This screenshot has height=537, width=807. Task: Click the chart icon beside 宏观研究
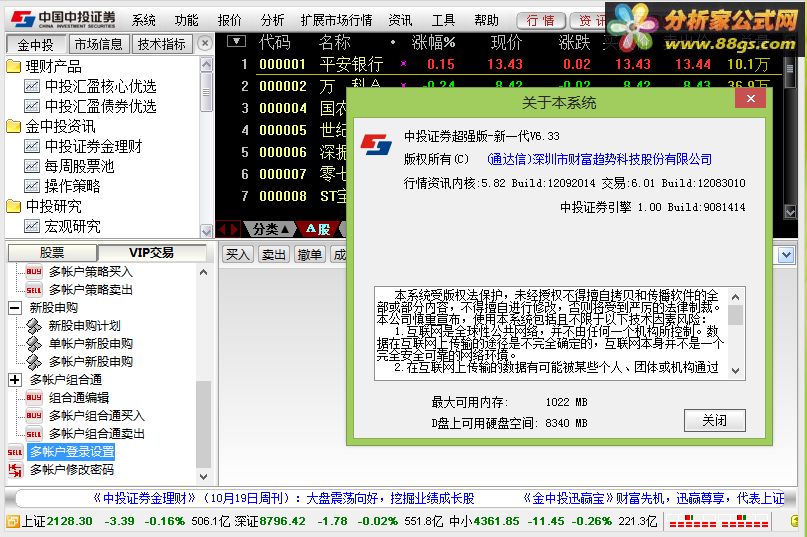pos(32,227)
